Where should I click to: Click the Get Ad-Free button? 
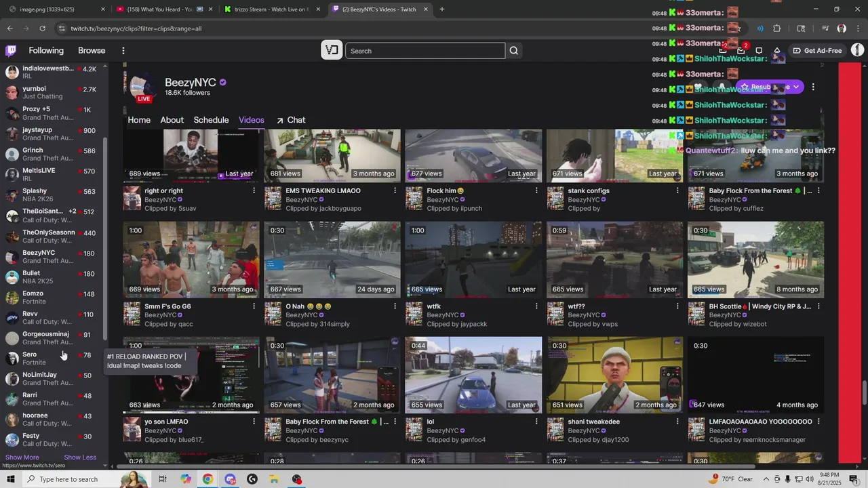pos(818,51)
